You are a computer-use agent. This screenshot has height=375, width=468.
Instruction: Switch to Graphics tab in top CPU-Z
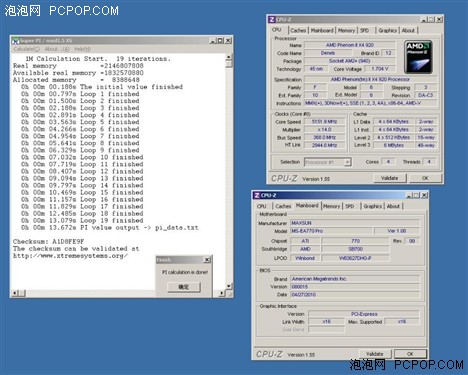click(387, 30)
